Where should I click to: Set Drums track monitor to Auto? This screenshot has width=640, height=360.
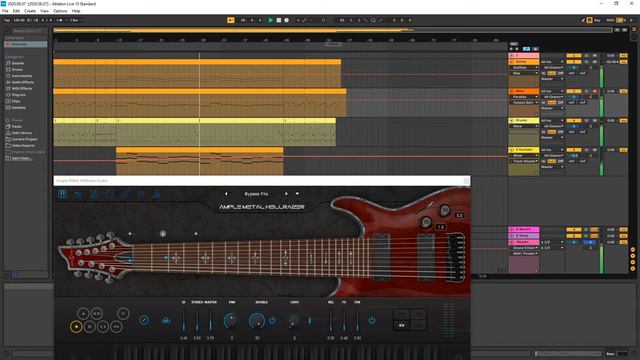tap(552, 132)
